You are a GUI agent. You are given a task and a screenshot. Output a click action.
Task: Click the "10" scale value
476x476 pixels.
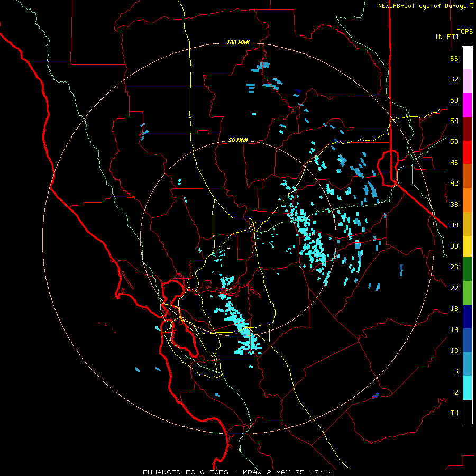(x=454, y=350)
